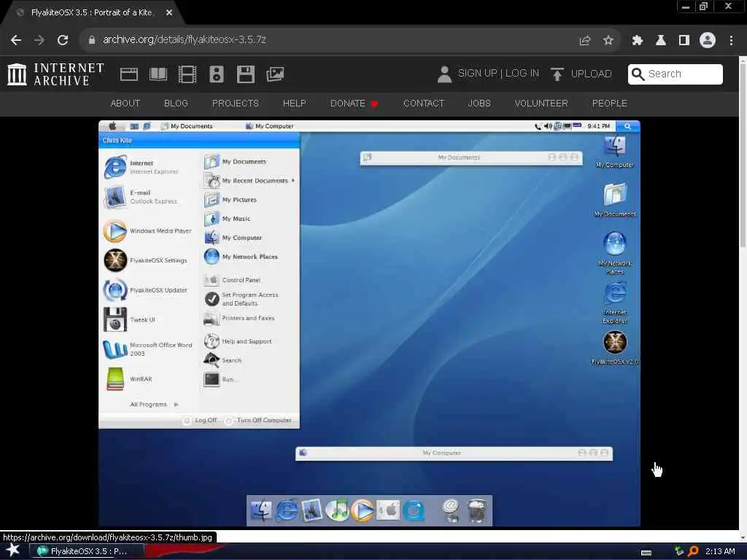Image resolution: width=747 pixels, height=560 pixels.
Task: Click the orange search tray icon
Action: point(693,551)
